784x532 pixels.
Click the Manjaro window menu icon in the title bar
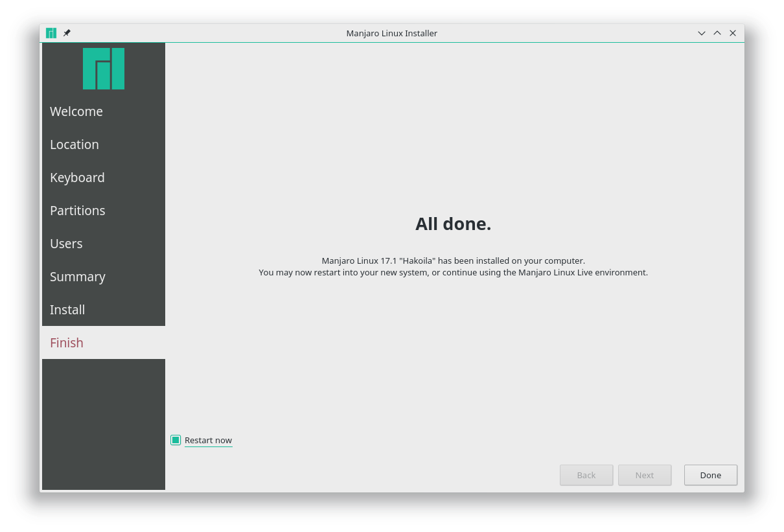point(51,33)
